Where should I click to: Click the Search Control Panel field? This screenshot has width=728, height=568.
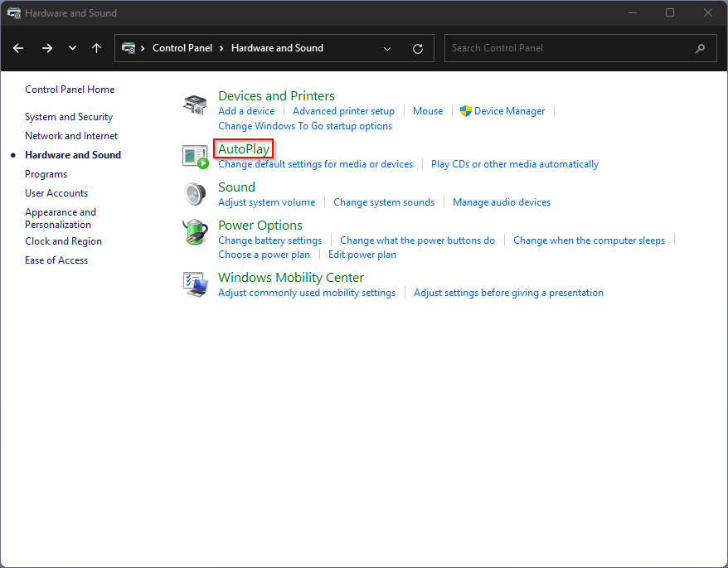579,48
